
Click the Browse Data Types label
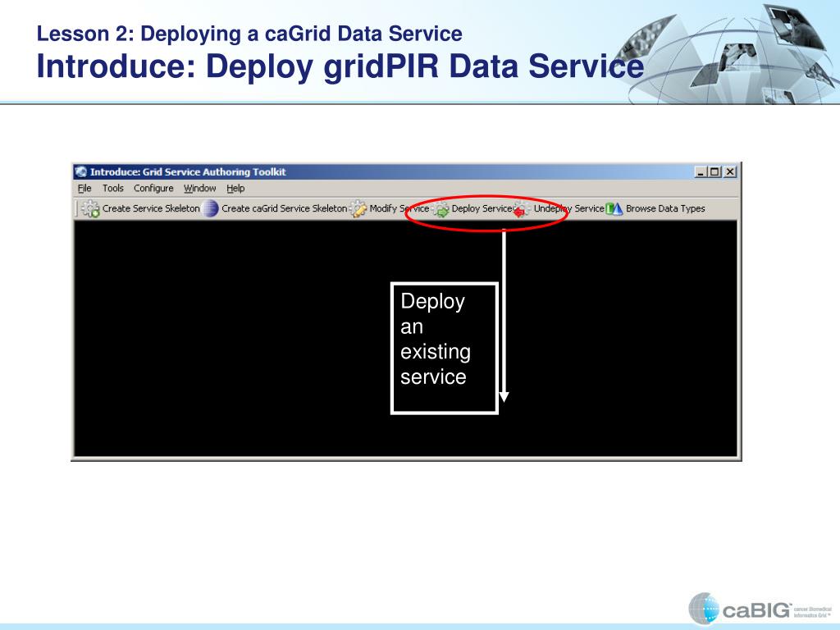click(665, 208)
